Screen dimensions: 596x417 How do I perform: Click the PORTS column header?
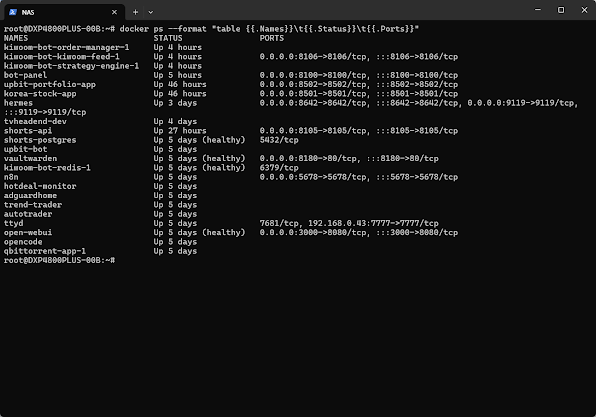click(x=271, y=38)
